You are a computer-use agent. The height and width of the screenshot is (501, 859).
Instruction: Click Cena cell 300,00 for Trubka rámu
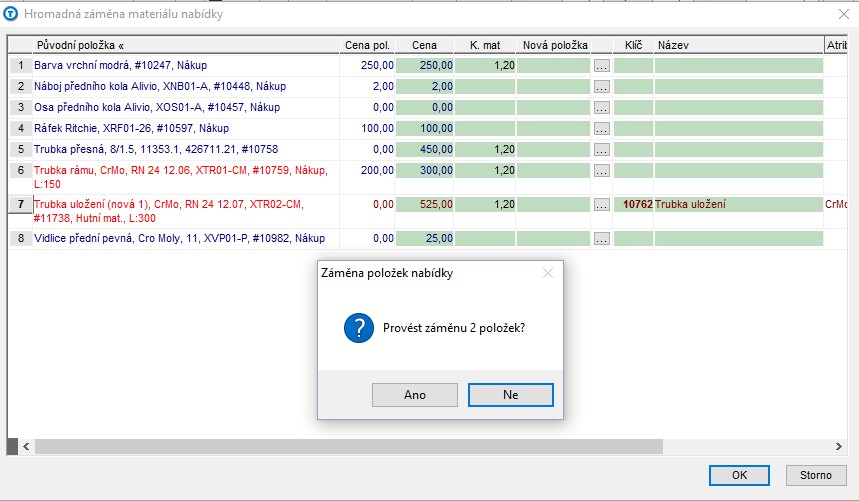pyautogui.click(x=425, y=170)
